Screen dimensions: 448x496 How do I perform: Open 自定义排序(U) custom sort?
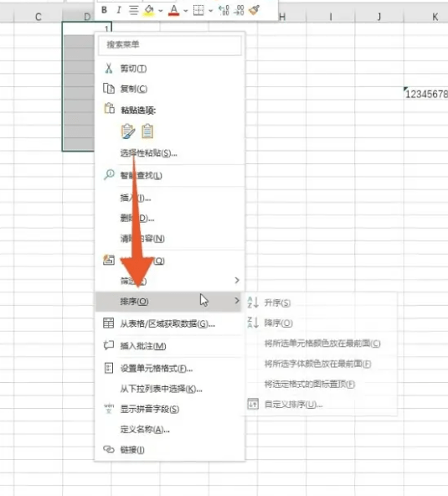click(293, 405)
